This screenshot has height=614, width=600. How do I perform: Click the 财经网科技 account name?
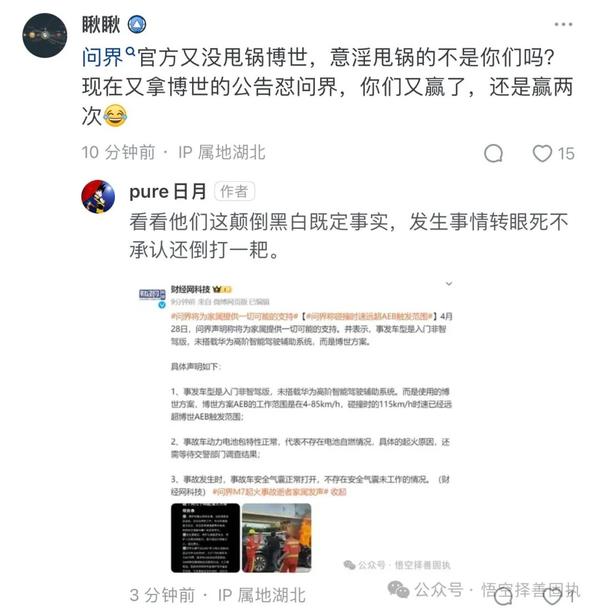coord(190,289)
